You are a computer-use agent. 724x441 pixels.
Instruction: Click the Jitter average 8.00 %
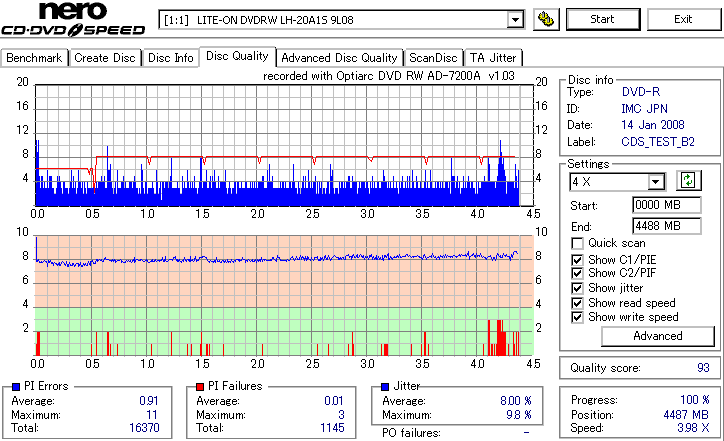click(x=516, y=401)
